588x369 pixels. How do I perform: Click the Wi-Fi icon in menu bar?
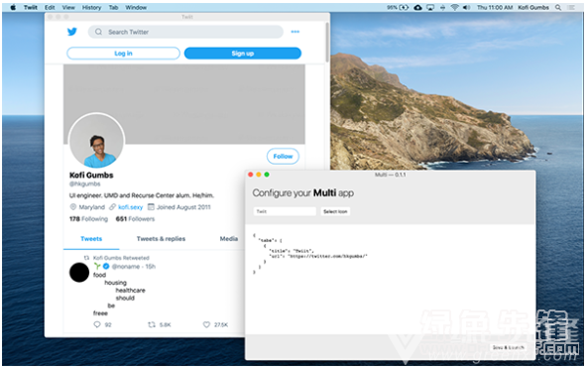coord(454,7)
